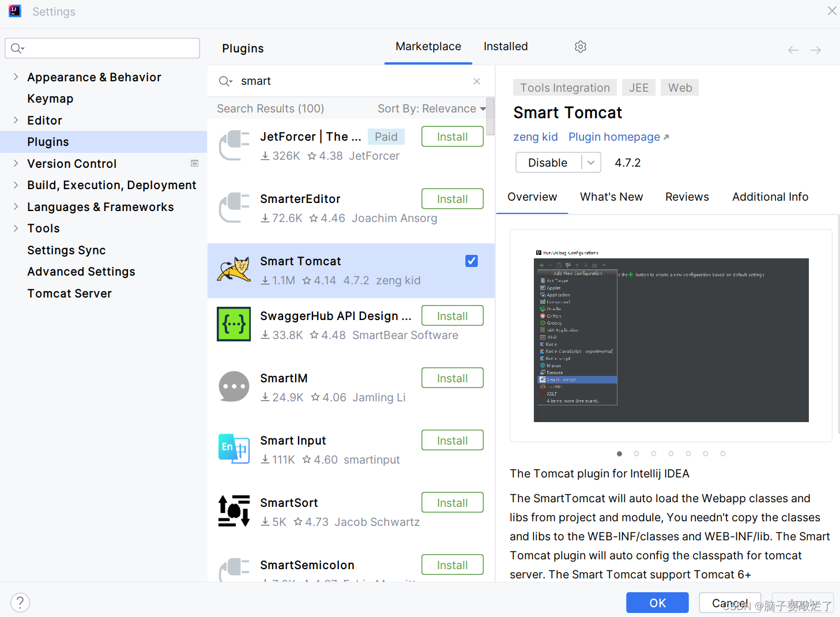This screenshot has width=840, height=617.
Task: Expand Tools settings node
Action: pyautogui.click(x=16, y=228)
